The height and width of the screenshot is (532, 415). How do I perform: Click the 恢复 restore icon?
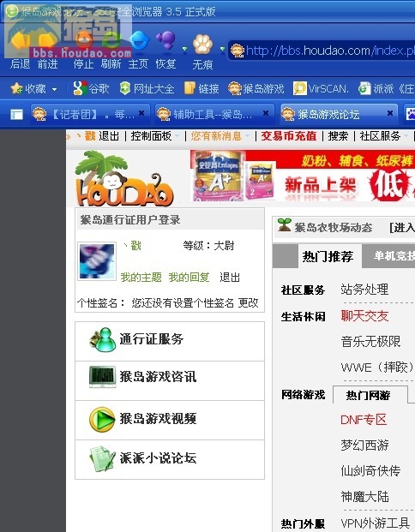tap(165, 41)
